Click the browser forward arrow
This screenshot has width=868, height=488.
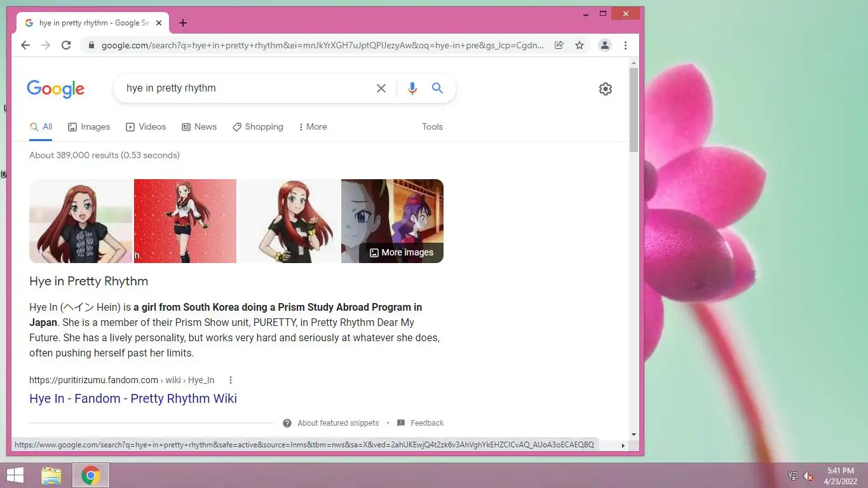point(46,45)
